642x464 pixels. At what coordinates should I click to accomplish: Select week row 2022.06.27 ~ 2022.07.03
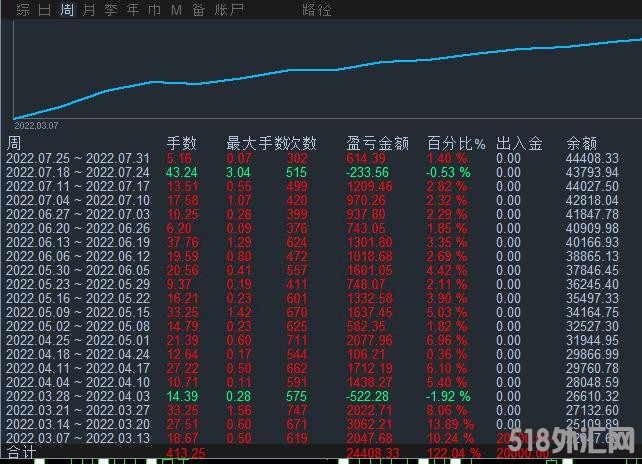click(x=312, y=214)
